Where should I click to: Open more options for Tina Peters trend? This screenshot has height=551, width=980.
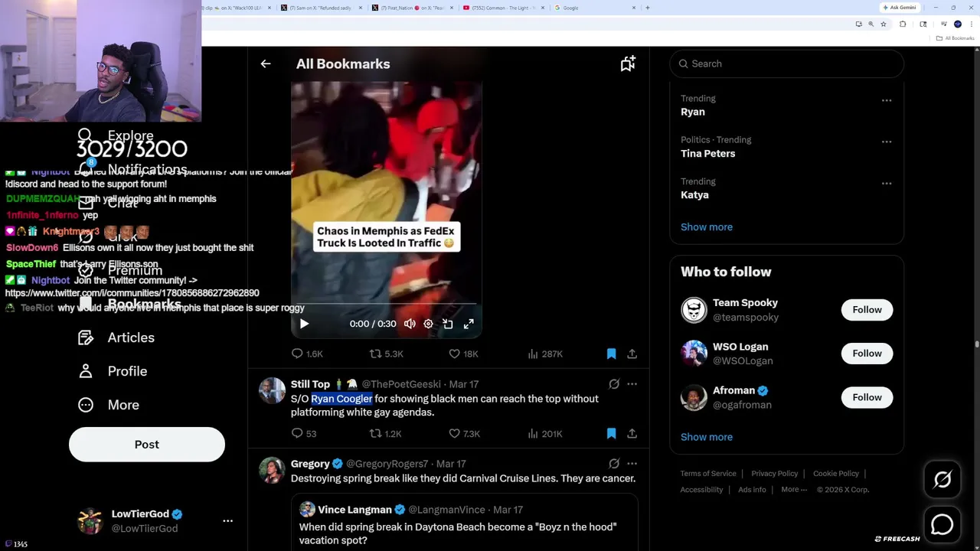pos(886,142)
